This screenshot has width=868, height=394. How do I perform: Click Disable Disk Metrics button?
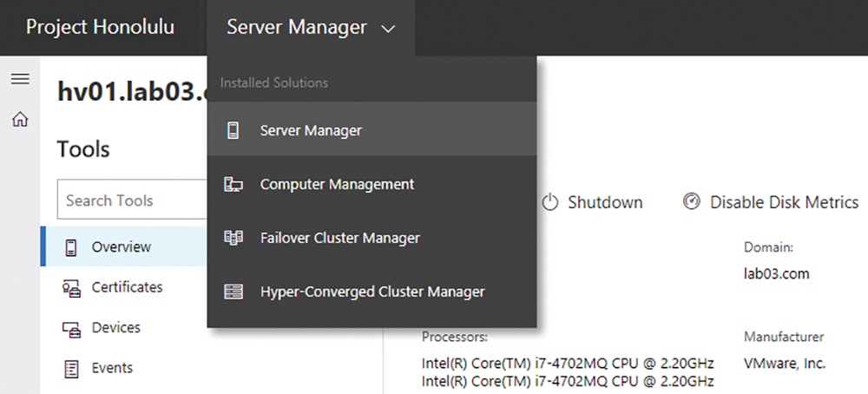coord(771,202)
